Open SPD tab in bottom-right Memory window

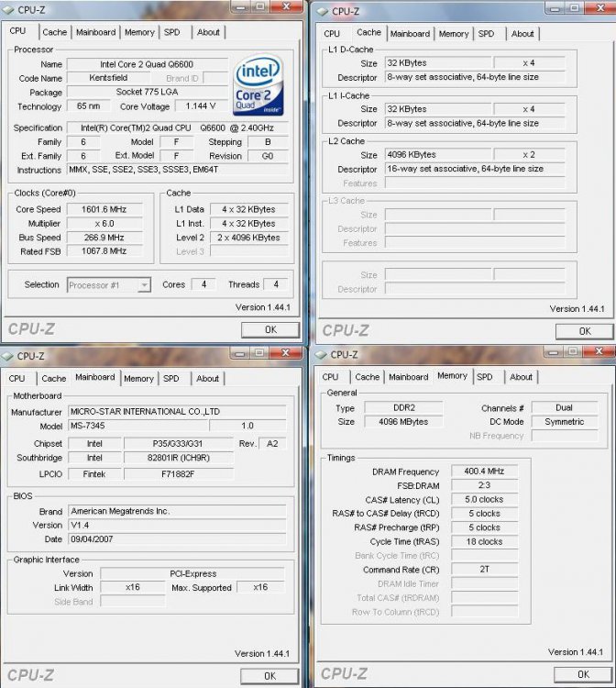point(485,377)
